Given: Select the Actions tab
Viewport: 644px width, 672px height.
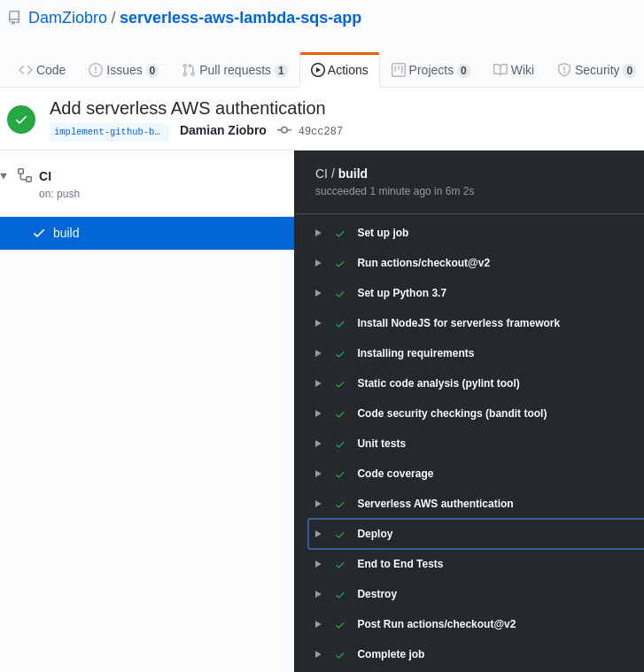Looking at the screenshot, I should pos(339,70).
